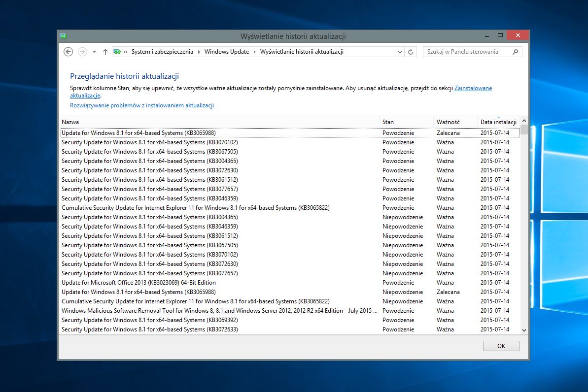The image size is (588, 392).
Task: Click the Up one level arrow
Action: coord(105,52)
